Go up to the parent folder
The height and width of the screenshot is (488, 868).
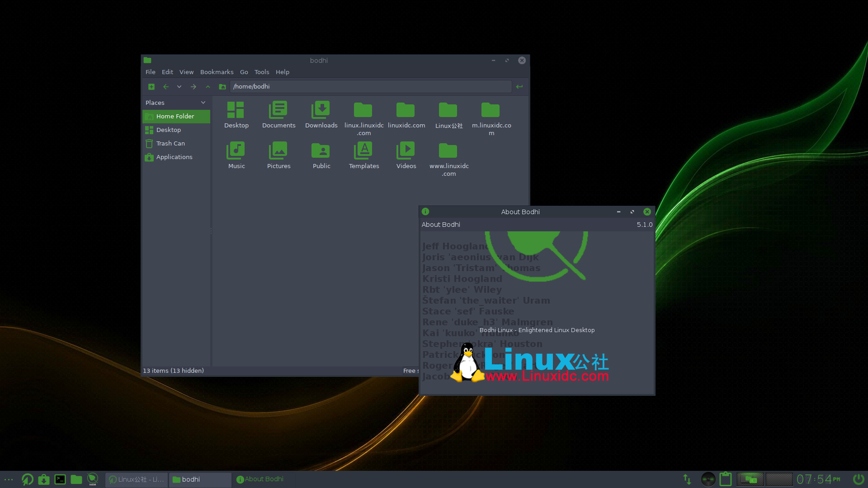[208, 87]
